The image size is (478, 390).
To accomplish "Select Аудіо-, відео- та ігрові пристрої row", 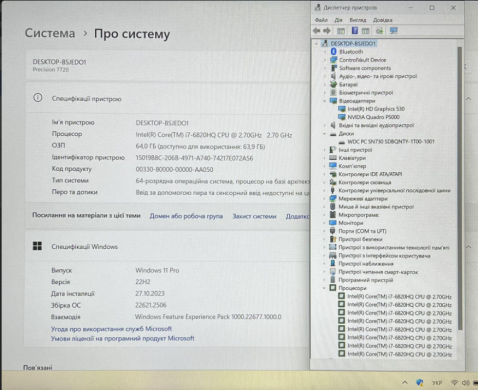I will pos(378,76).
